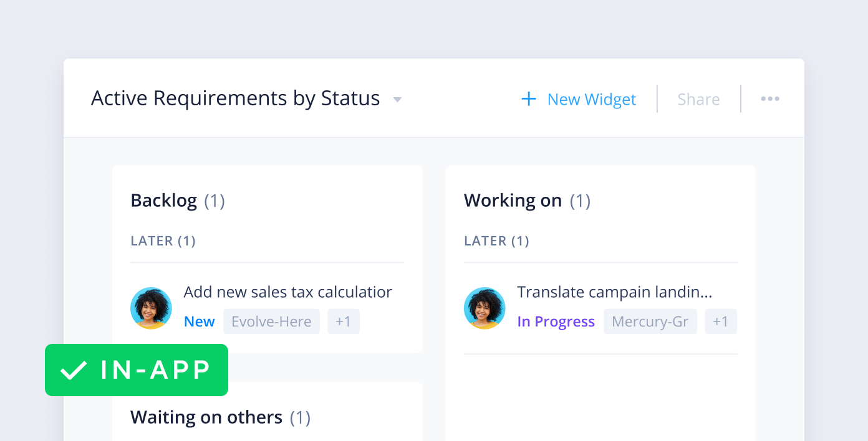Select the Evolve-Here tag
Screen dimensions: 868x441
[x=271, y=321]
